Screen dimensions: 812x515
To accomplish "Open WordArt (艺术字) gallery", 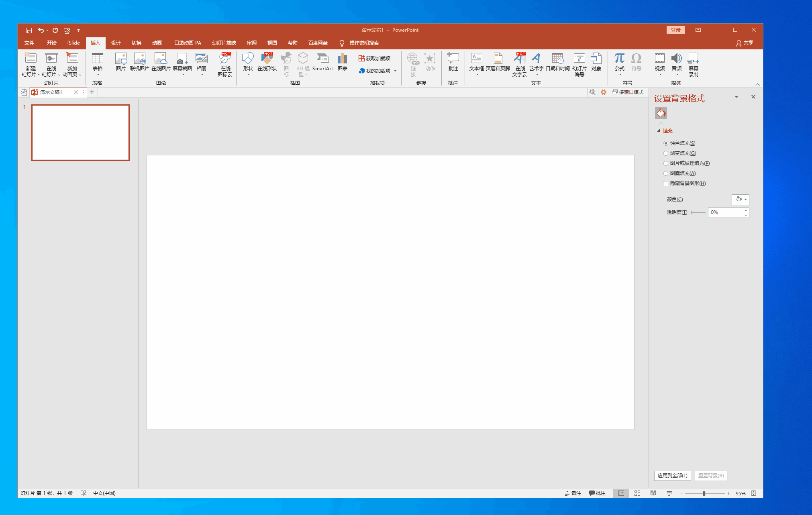I will point(537,63).
